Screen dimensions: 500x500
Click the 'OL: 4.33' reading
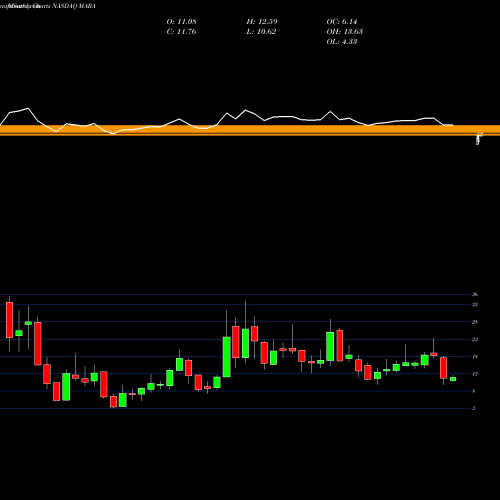pos(342,42)
